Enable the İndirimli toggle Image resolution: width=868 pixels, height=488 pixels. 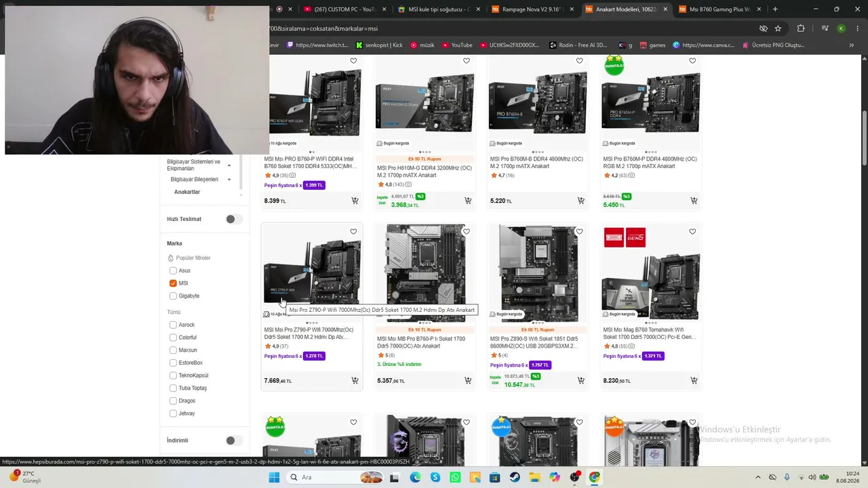pyautogui.click(x=233, y=441)
